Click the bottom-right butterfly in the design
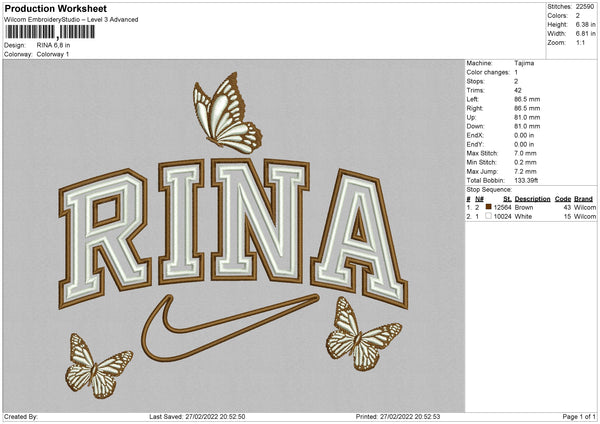 (x=363, y=334)
